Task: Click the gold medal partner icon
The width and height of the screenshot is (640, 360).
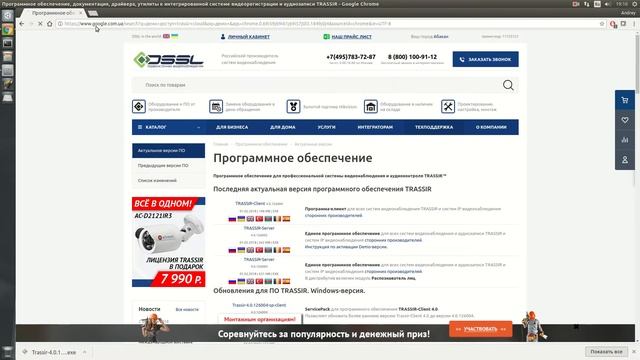Action: (x=293, y=107)
